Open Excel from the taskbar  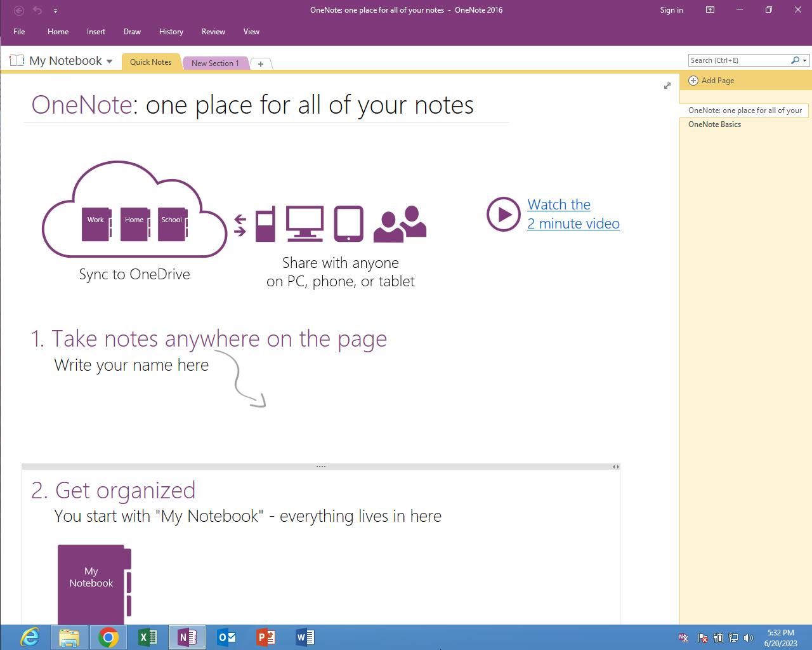pos(147,637)
